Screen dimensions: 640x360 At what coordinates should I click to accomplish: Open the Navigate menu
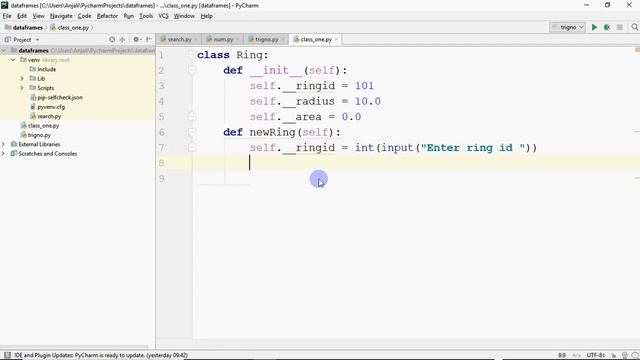click(61, 16)
